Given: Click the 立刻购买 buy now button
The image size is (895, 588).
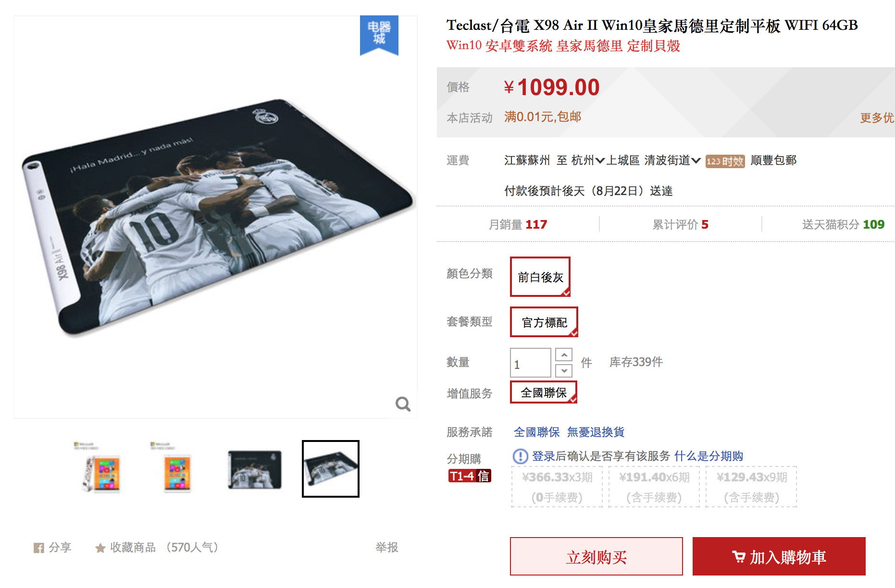Looking at the screenshot, I should click(x=597, y=556).
